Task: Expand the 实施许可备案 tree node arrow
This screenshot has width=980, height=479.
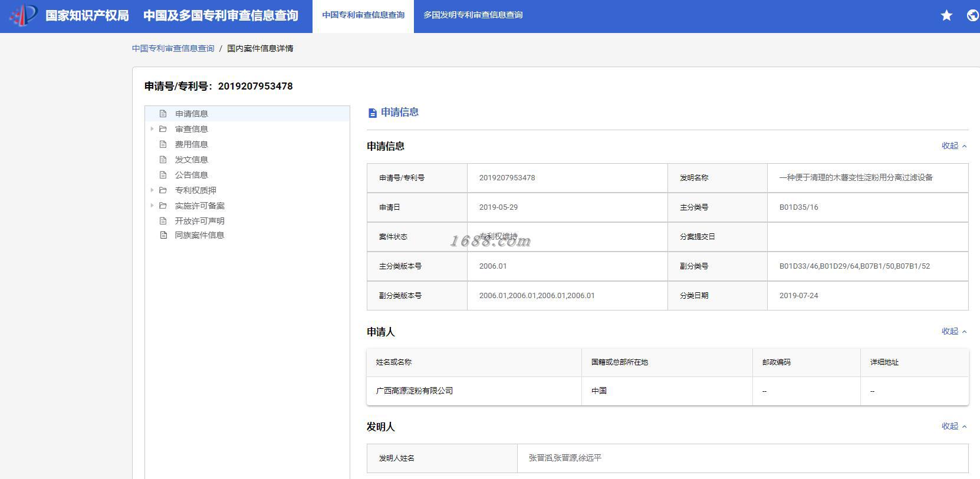Action: (152, 206)
